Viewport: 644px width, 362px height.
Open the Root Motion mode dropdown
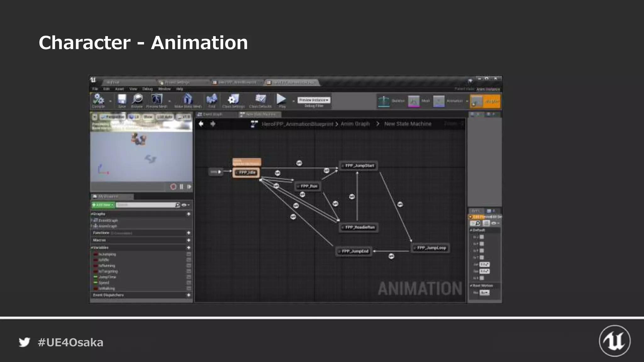pos(485,293)
